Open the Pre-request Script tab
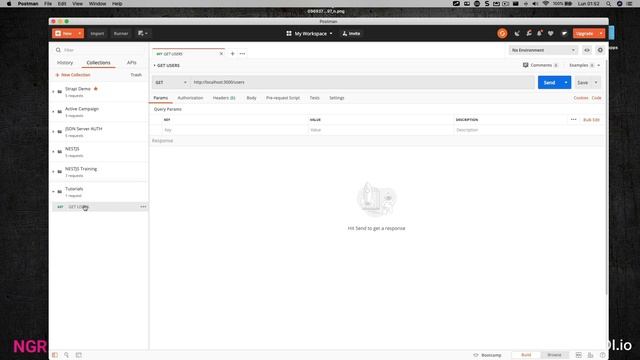Image resolution: width=640 pixels, height=360 pixels. click(283, 98)
